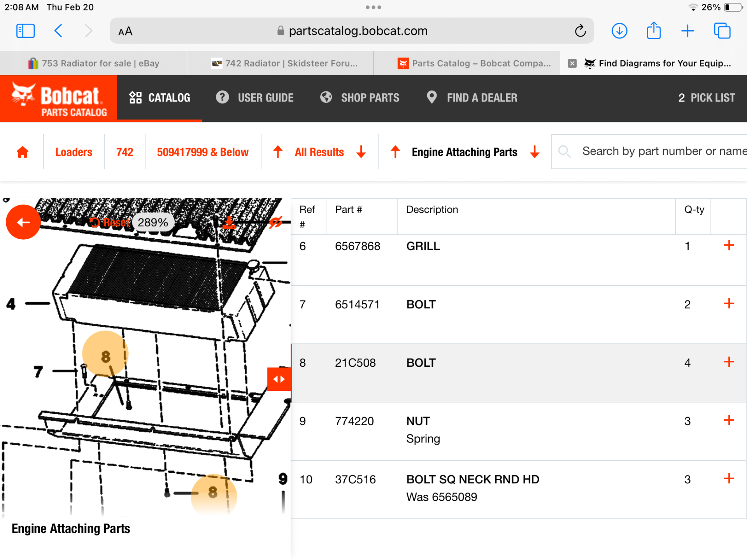Open Engine Attaching Parts section dropdown
The image size is (747, 560).
coord(465,152)
